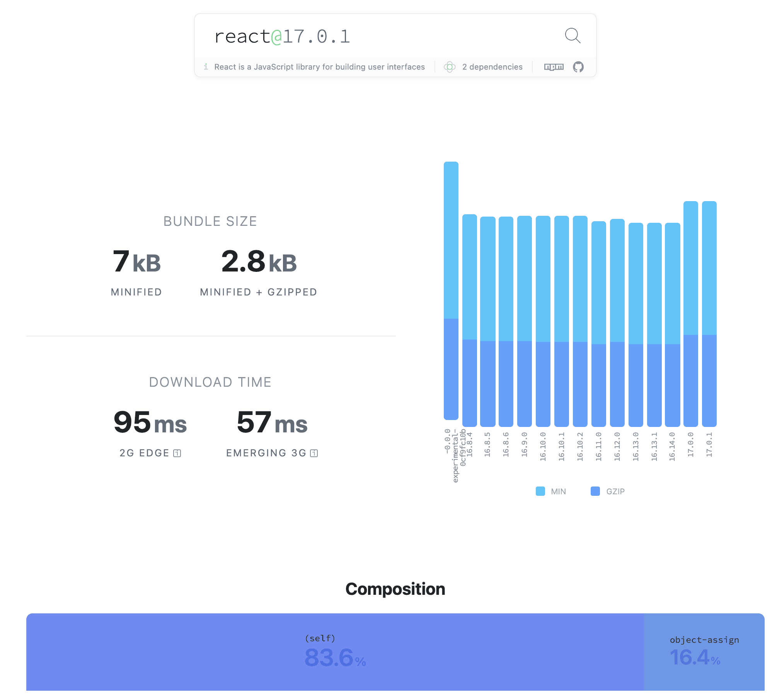Select the object-assign composition block

704,652
